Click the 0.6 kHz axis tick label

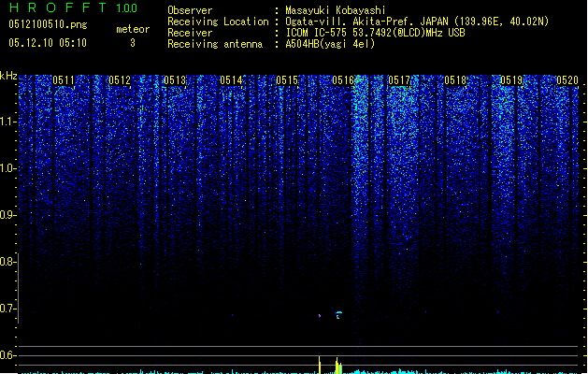7,355
